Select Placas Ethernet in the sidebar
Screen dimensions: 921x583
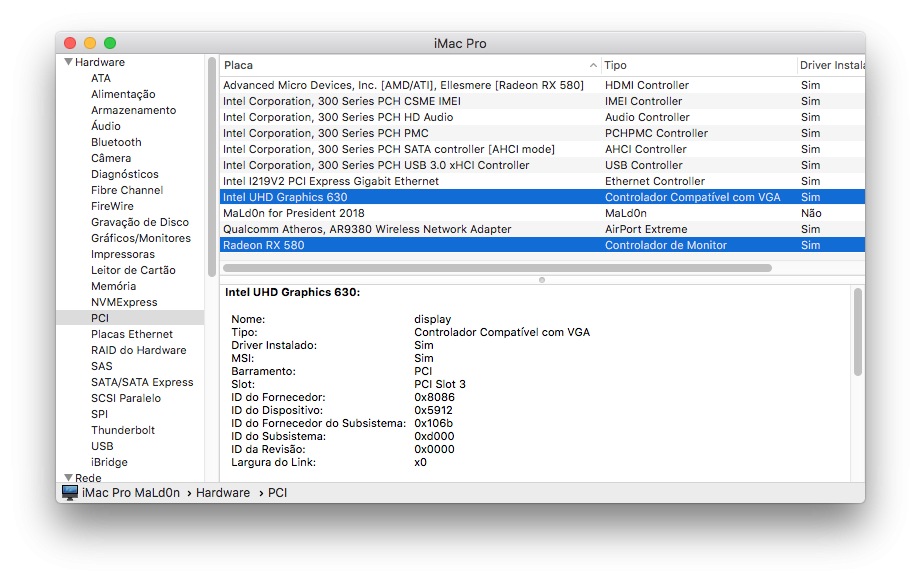click(132, 334)
